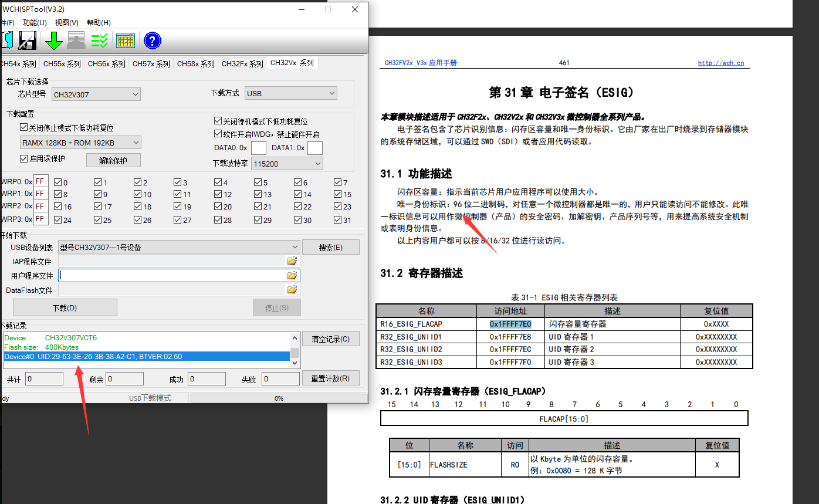
Task: Open the USB设备列表 dropdown
Action: (x=179, y=247)
